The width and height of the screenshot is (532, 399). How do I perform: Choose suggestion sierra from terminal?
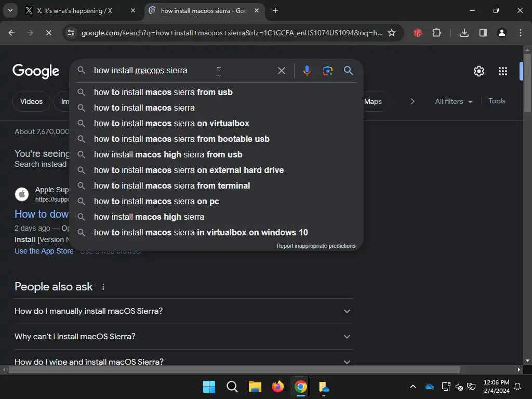(x=216, y=186)
